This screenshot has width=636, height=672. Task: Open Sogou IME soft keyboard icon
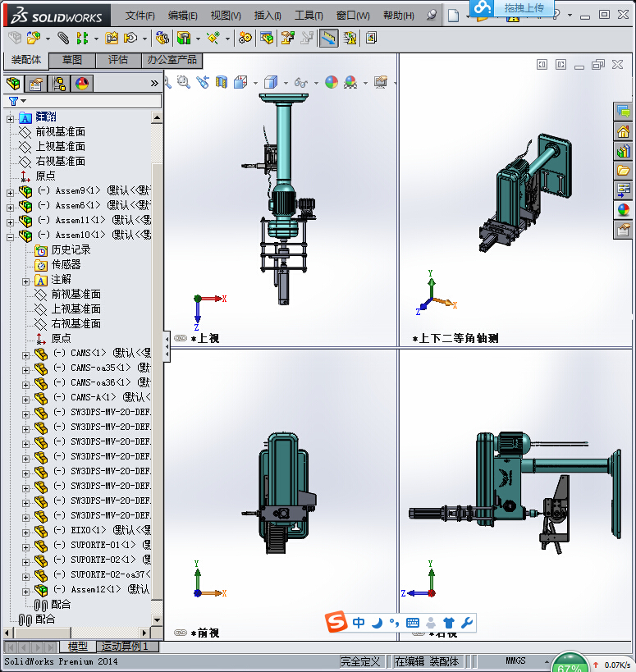(412, 623)
